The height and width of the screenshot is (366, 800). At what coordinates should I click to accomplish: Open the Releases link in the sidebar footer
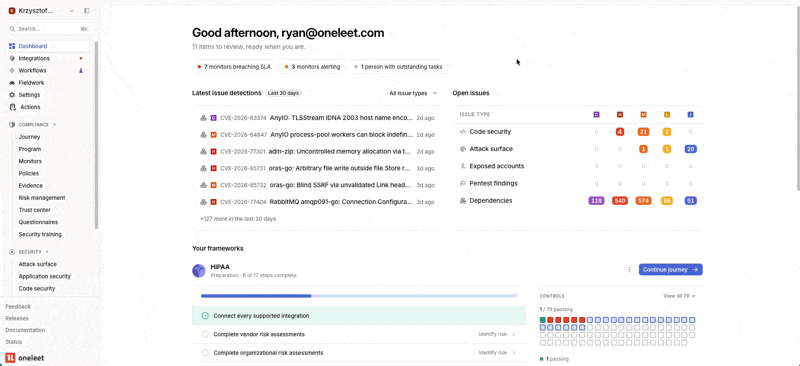[x=17, y=319]
